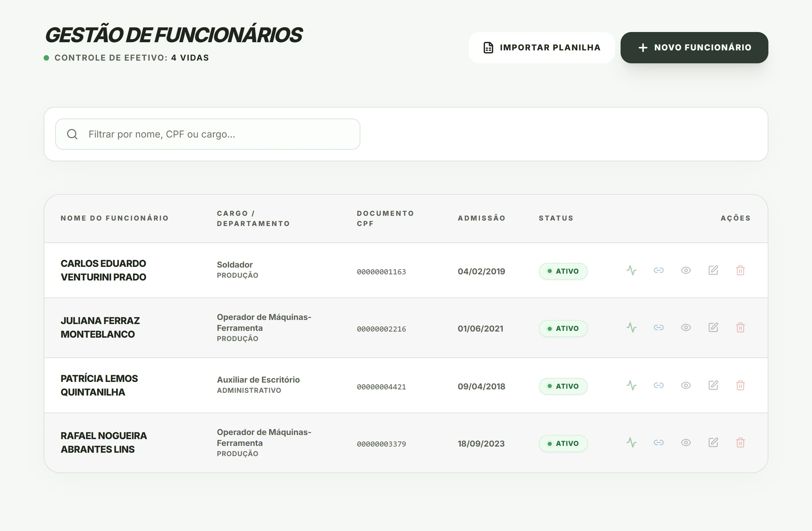This screenshot has height=531, width=812.
Task: Click Novo Funcionário button
Action: coord(694,48)
